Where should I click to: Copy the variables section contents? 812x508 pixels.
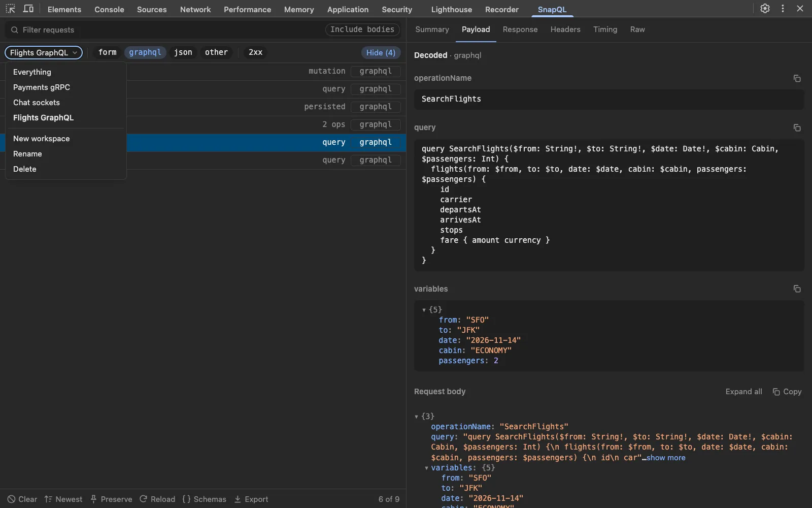(x=797, y=289)
